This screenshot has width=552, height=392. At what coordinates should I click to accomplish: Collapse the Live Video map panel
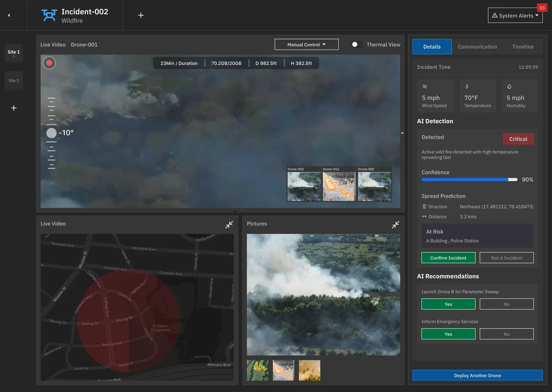pyautogui.click(x=229, y=224)
